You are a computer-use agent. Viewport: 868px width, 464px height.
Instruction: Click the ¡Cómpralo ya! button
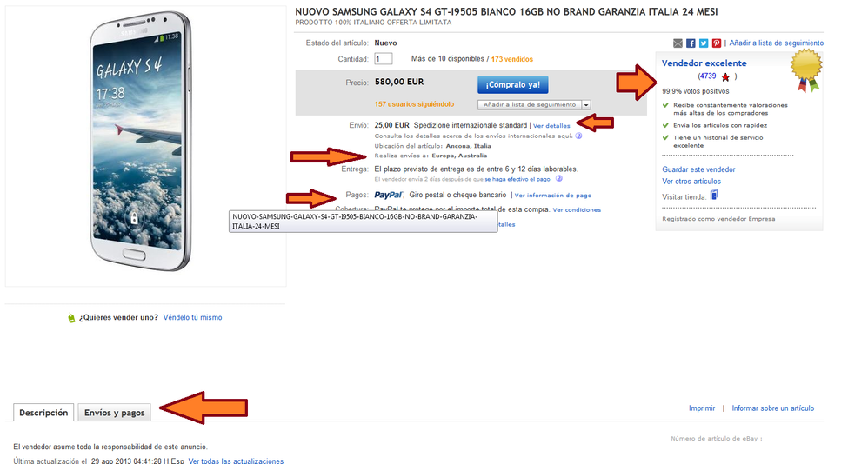coord(512,84)
